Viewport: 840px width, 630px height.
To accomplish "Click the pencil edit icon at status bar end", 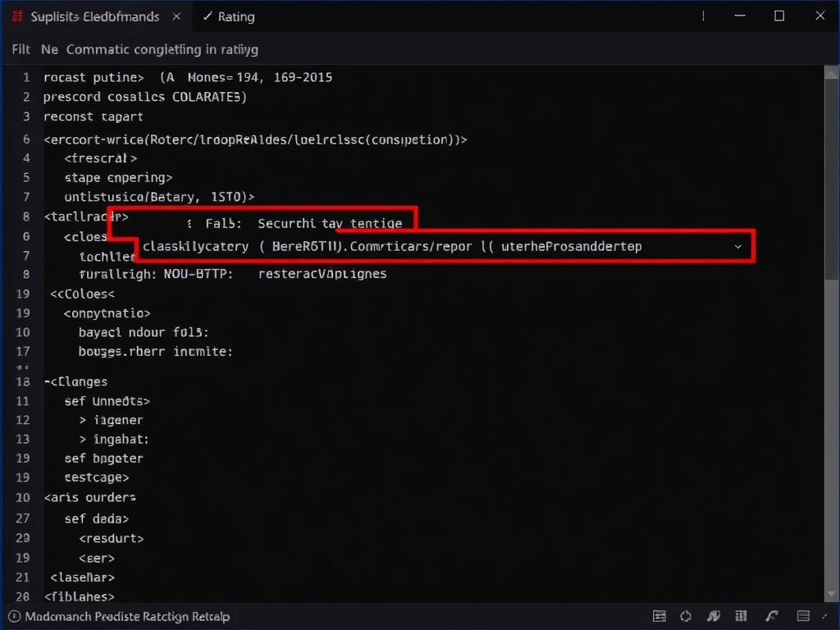I will 823,616.
